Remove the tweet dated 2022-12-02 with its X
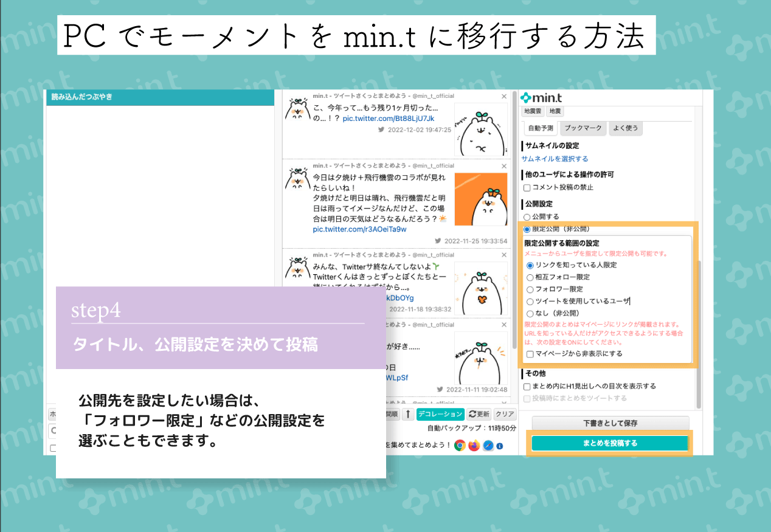The width and height of the screenshot is (771, 532). point(504,96)
